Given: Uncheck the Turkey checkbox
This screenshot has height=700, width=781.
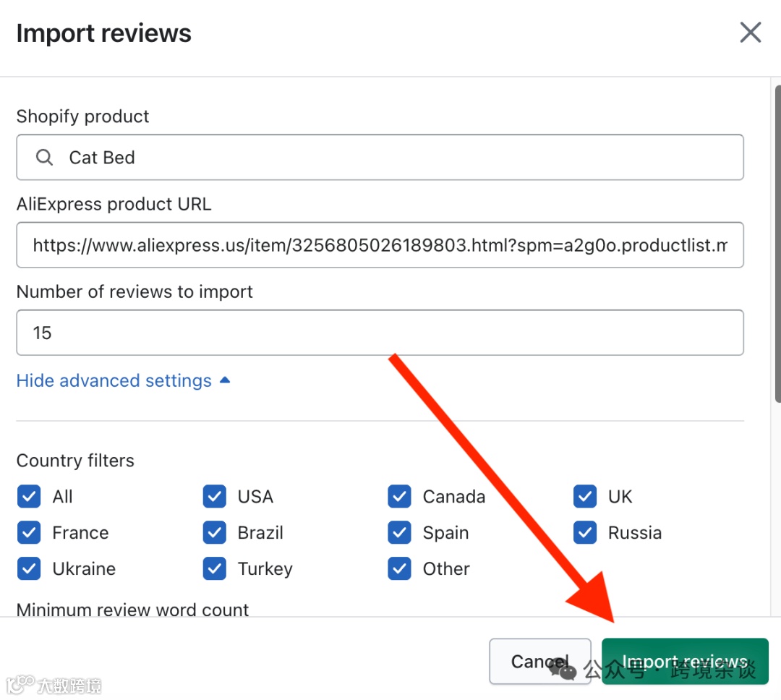Looking at the screenshot, I should [x=215, y=569].
